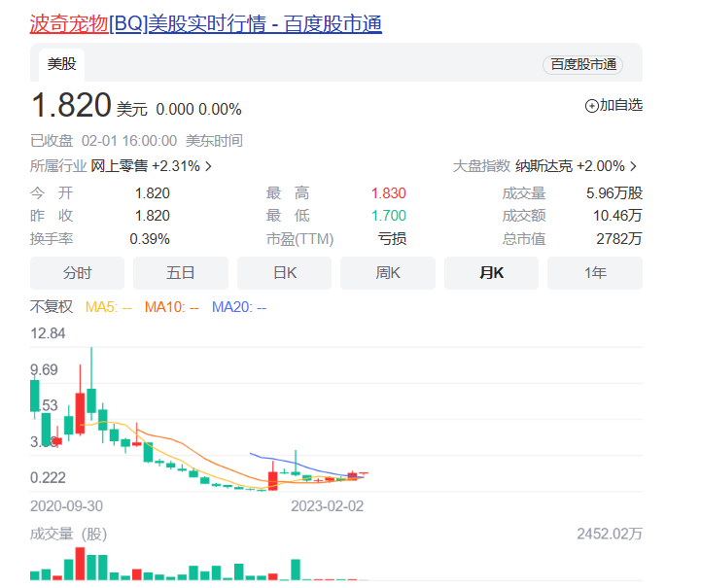Select the 美股 tab
Image resolution: width=701 pixels, height=588 pixels.
point(61,64)
